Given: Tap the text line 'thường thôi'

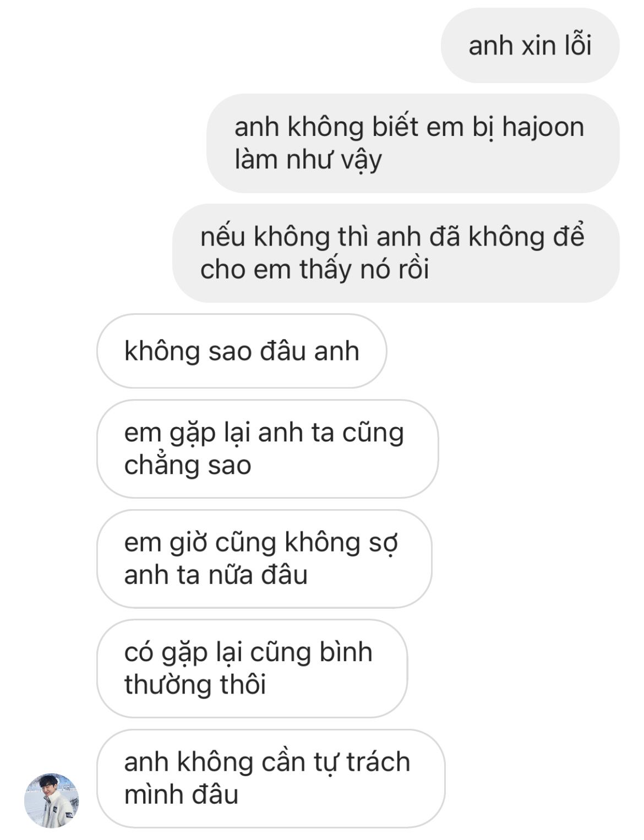Looking at the screenshot, I should click(x=195, y=685).
